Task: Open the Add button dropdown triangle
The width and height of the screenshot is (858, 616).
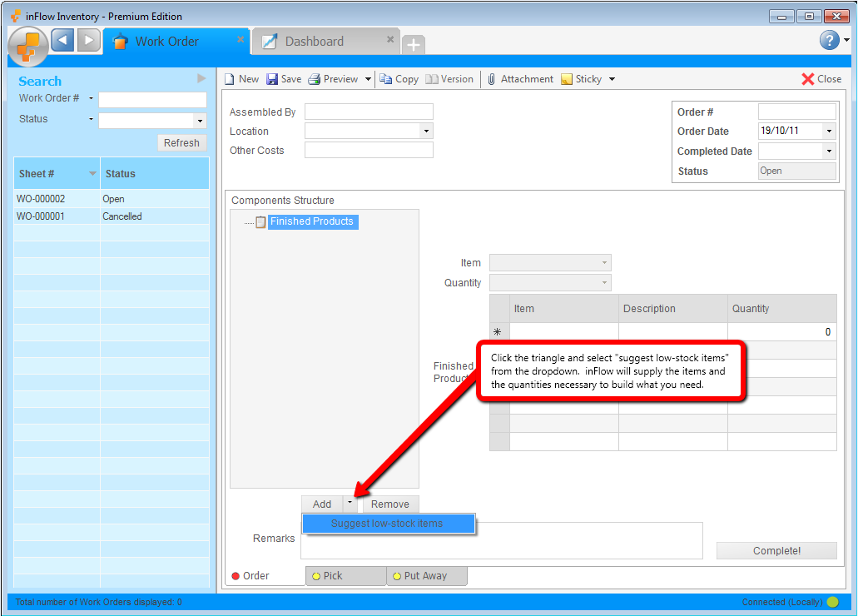Action: [x=350, y=503]
